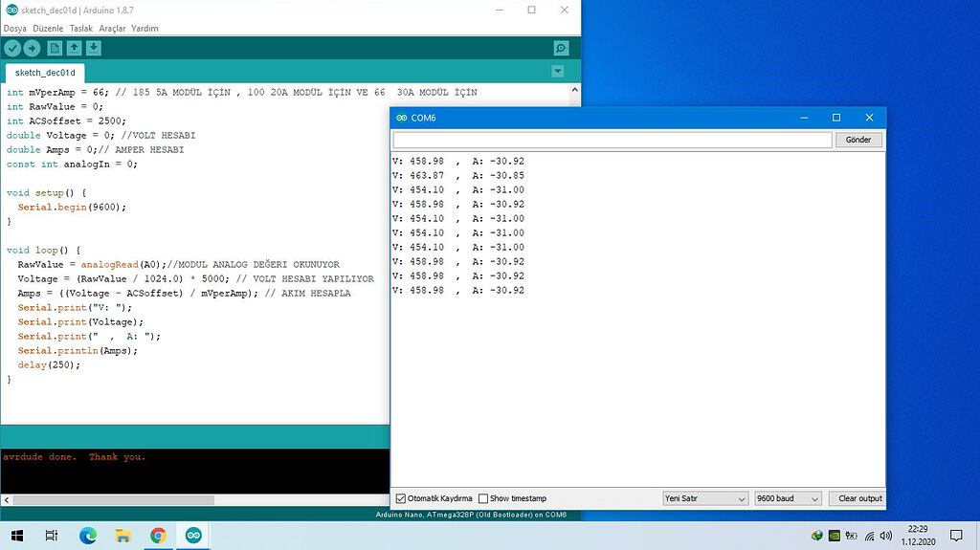
Task: Click the 'void loop() {' line
Action: pos(43,250)
